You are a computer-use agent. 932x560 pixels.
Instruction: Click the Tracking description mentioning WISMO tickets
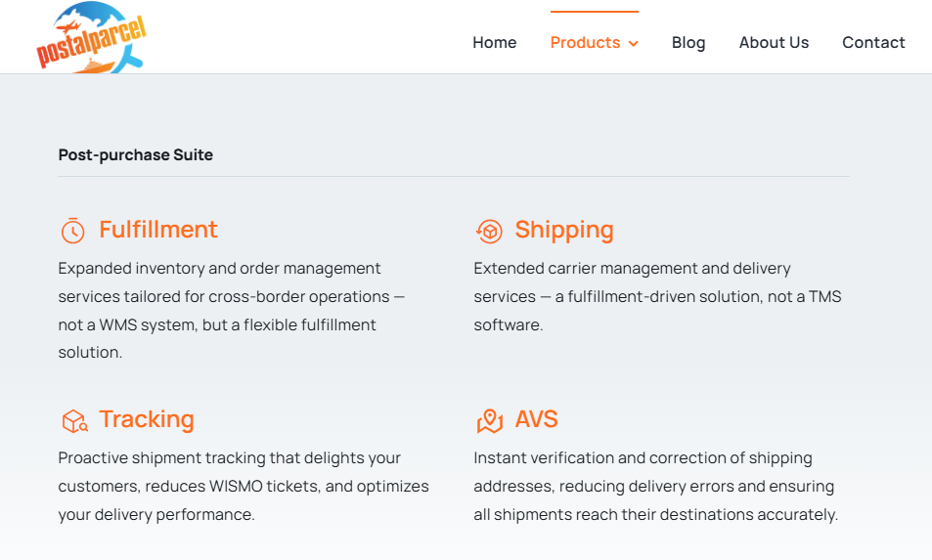[244, 486]
